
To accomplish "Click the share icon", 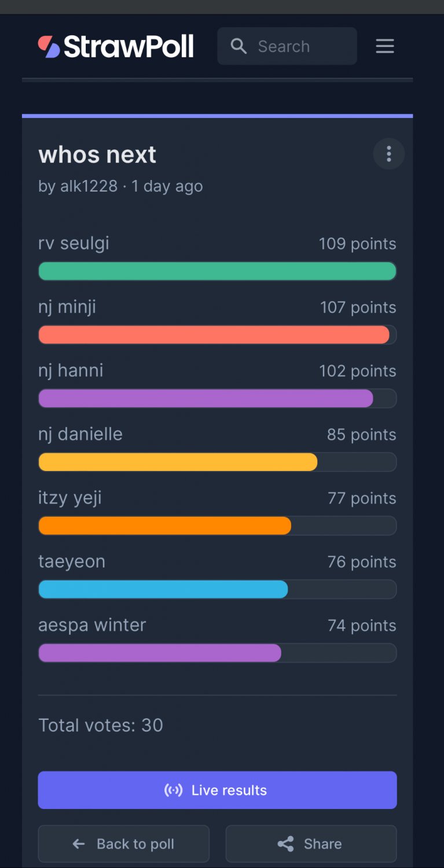I will [x=286, y=844].
